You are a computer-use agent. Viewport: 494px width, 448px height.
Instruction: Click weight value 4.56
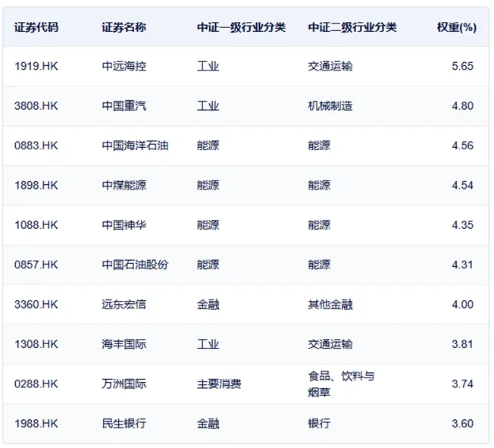(x=462, y=146)
